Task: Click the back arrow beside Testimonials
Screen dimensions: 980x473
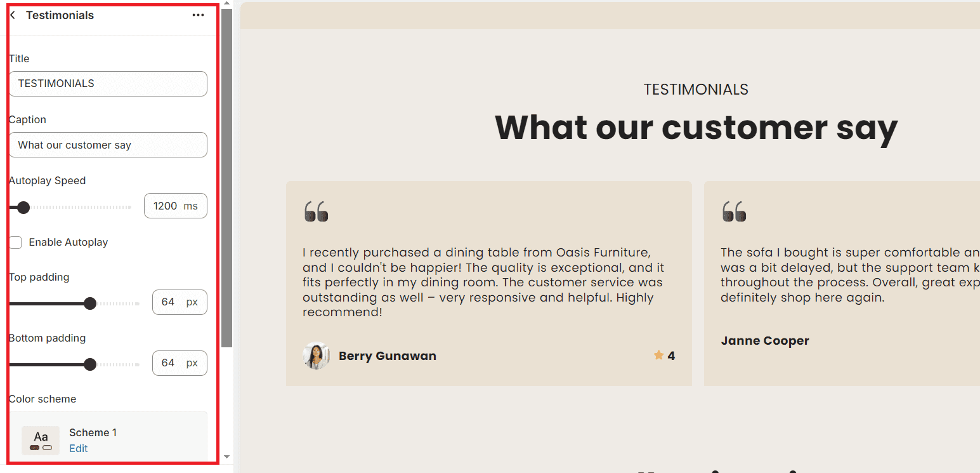Action: point(13,15)
